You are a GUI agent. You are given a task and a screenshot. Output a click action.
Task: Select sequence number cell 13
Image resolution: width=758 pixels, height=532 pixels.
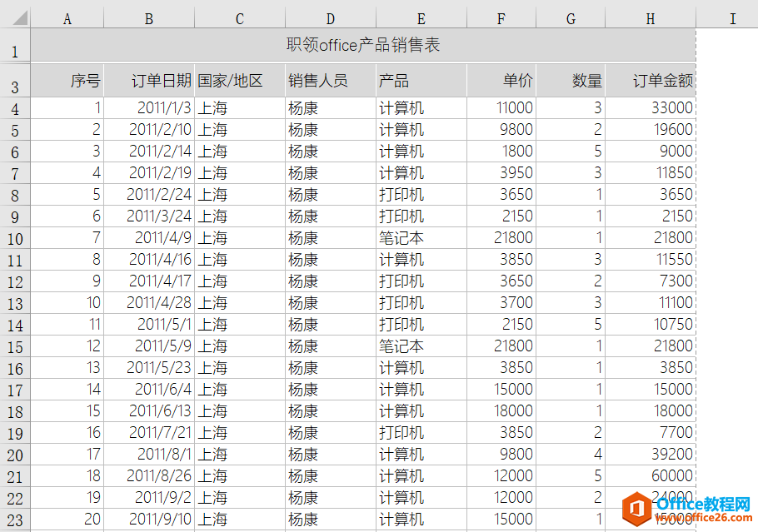67,368
